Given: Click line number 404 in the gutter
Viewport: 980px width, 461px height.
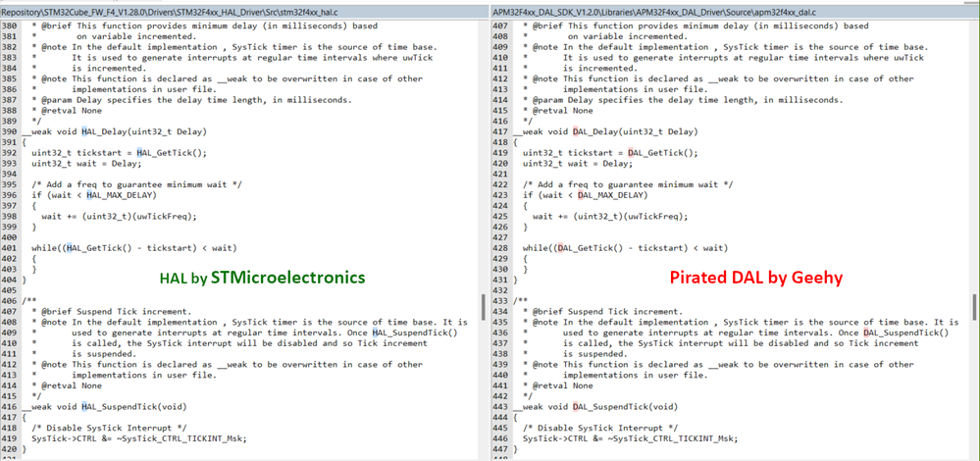Looking at the screenshot, I should 9,280.
